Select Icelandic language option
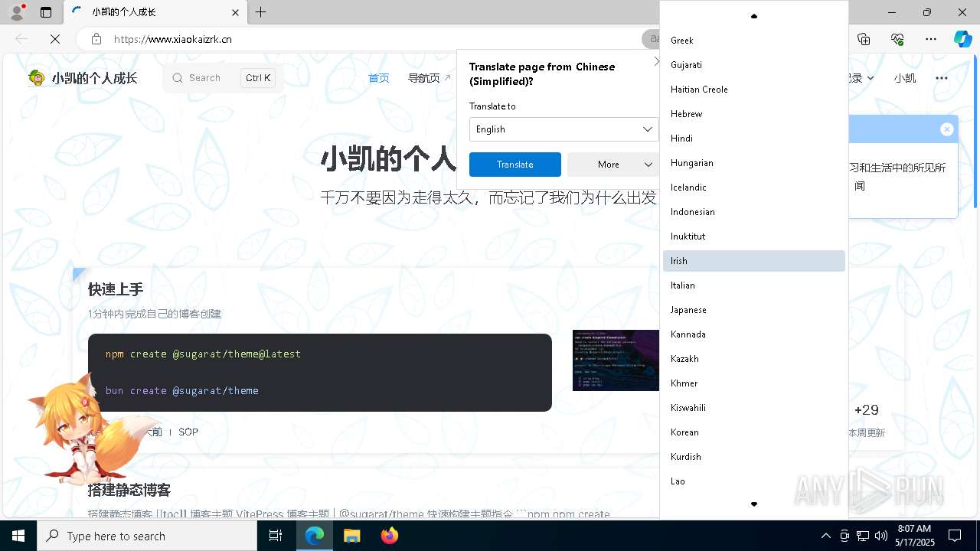Image resolution: width=980 pixels, height=551 pixels. pyautogui.click(x=754, y=187)
